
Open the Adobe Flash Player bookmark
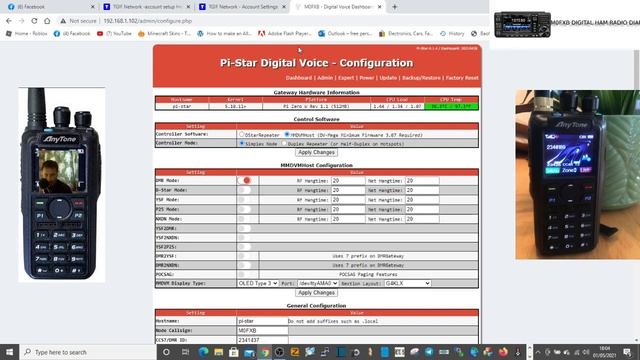pyautogui.click(x=284, y=33)
